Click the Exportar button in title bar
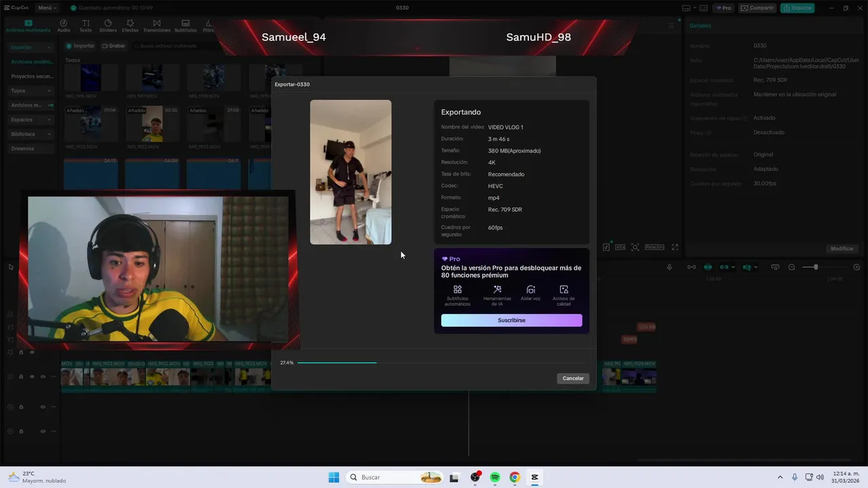This screenshot has height=488, width=868. coord(797,8)
